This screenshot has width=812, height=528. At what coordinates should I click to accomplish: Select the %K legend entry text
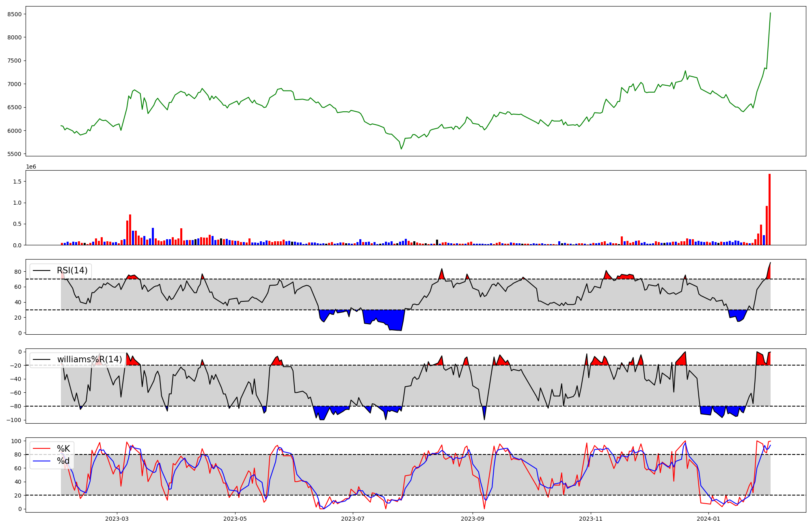click(63, 449)
